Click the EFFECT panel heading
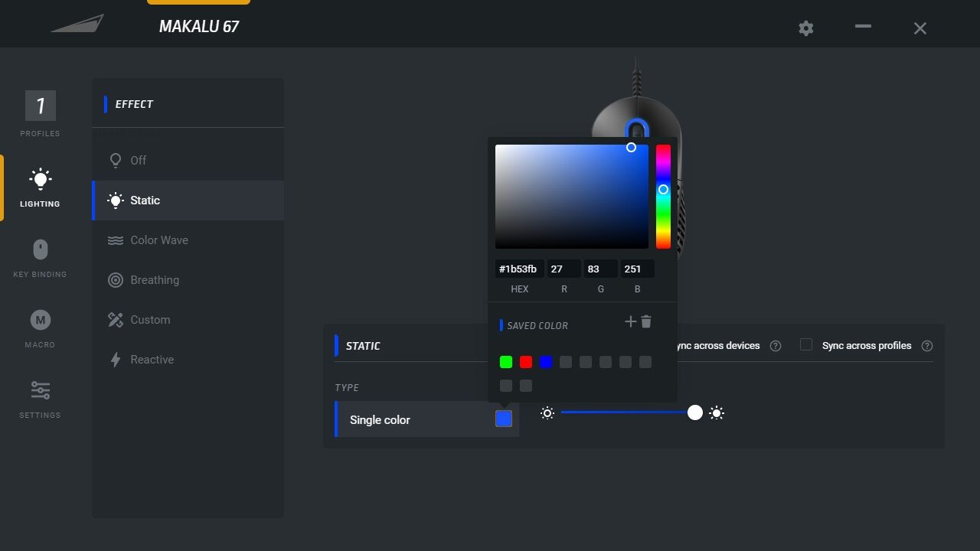This screenshot has width=980, height=551. click(134, 104)
